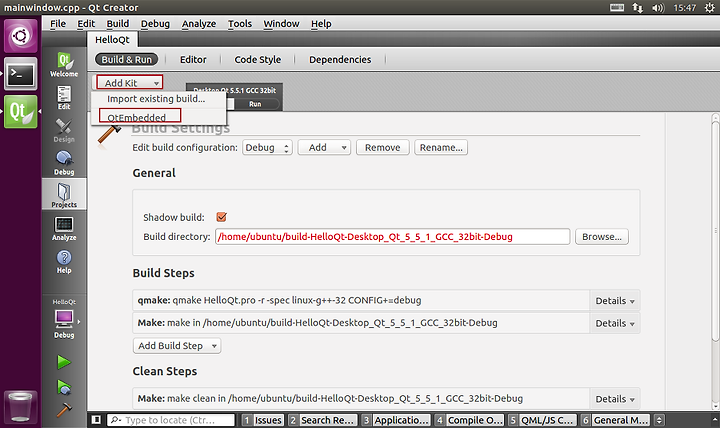Open Application Output pane
720x428 pixels.
pyautogui.click(x=395, y=420)
